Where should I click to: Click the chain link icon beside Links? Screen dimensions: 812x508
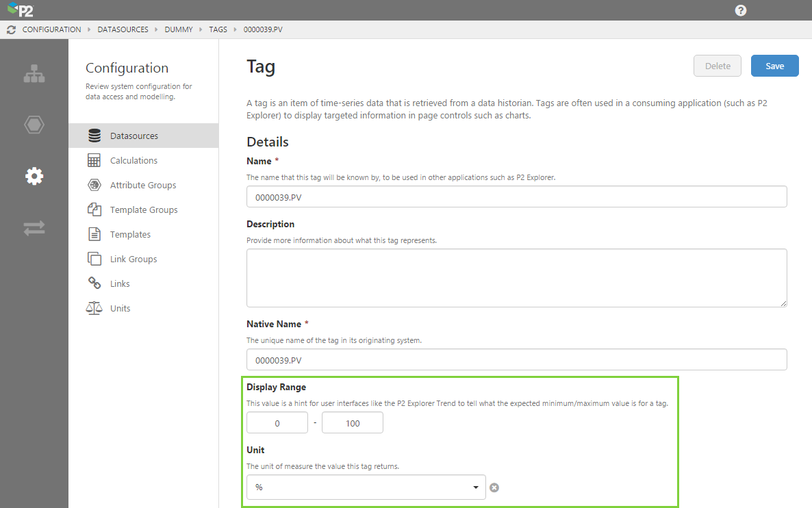[94, 283]
